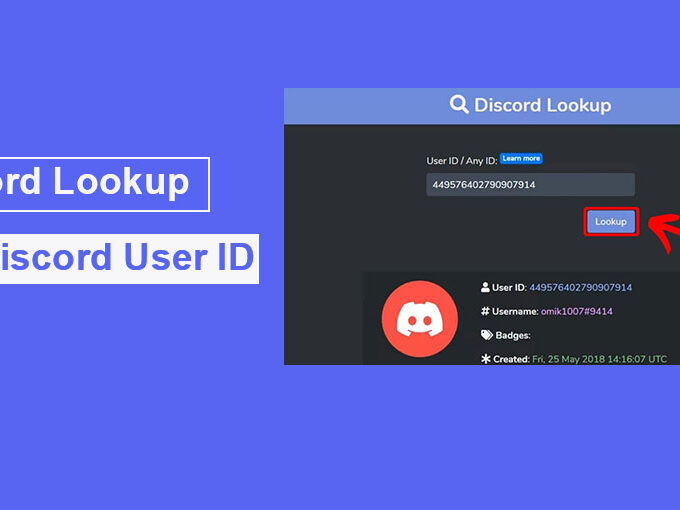Click the username omik1007#9414
This screenshot has width=680, height=510.
tap(576, 311)
